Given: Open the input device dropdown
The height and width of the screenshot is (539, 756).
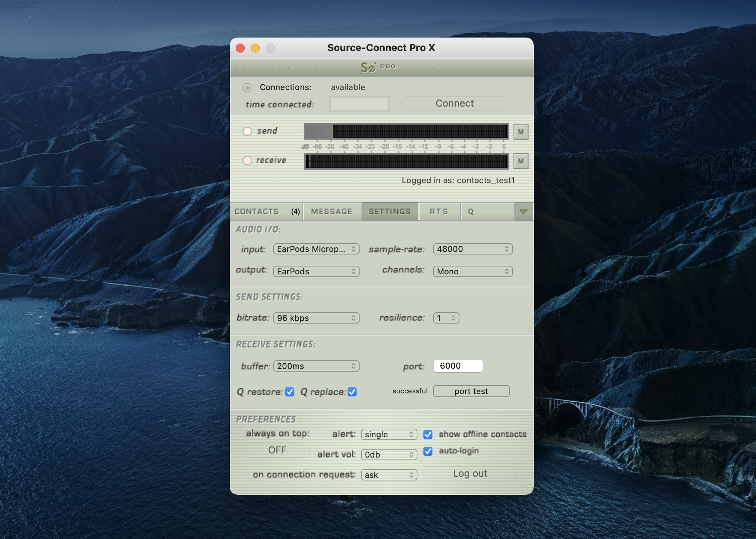Looking at the screenshot, I should point(316,249).
